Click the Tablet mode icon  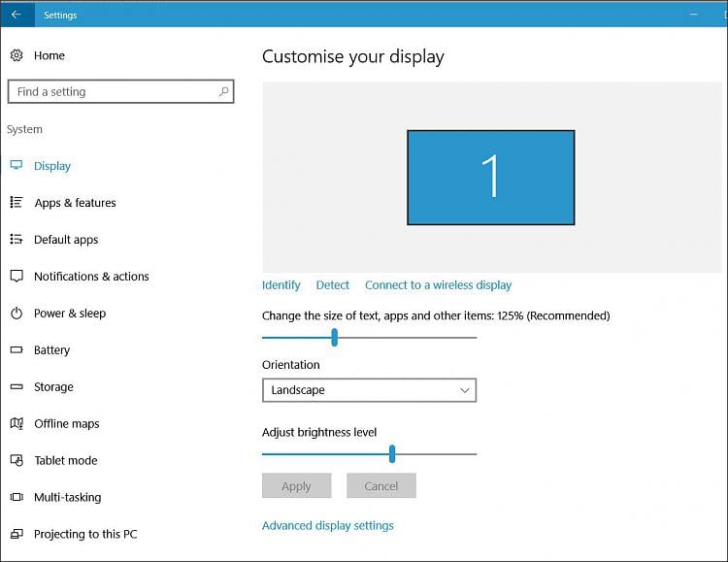coord(17,460)
